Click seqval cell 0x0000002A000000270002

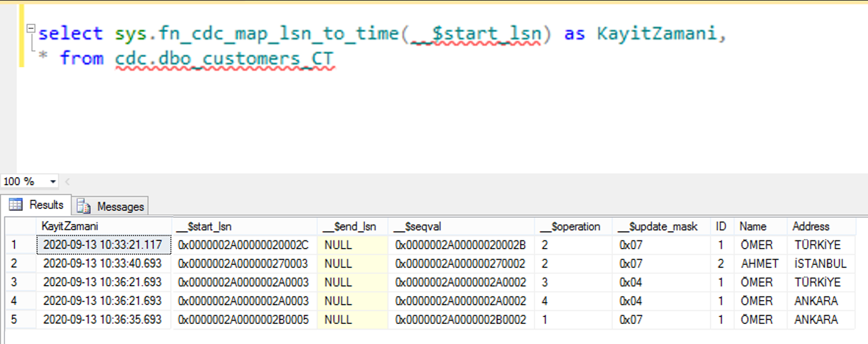pos(461,264)
